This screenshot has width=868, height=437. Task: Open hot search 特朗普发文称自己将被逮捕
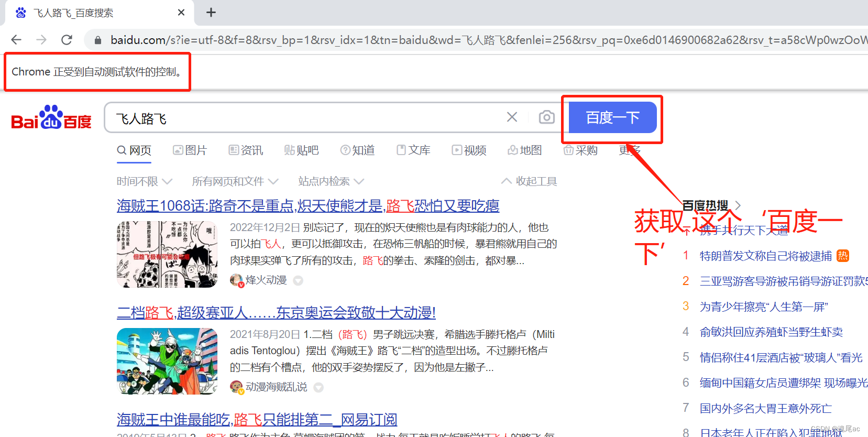tap(766, 256)
